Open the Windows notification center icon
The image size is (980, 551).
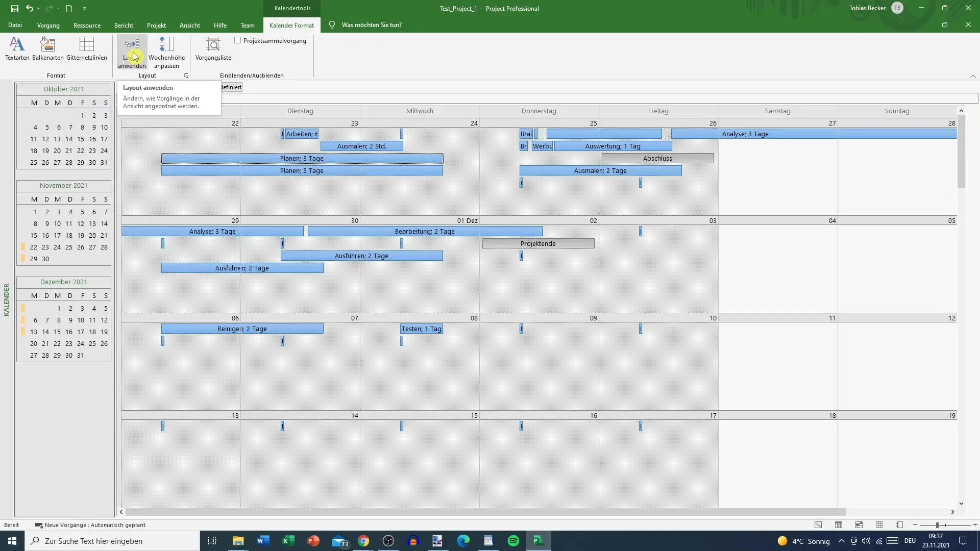pos(963,541)
